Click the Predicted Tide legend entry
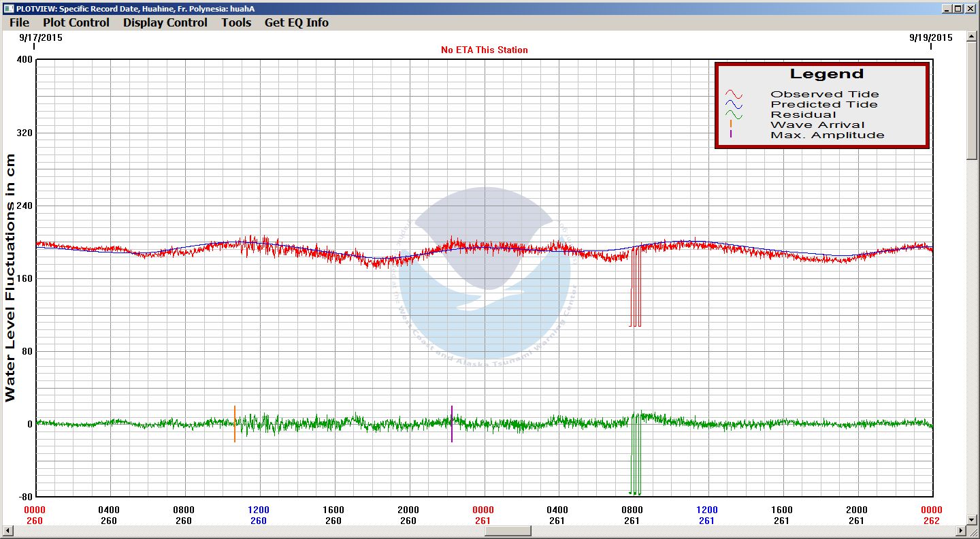The image size is (980, 539). pos(823,105)
